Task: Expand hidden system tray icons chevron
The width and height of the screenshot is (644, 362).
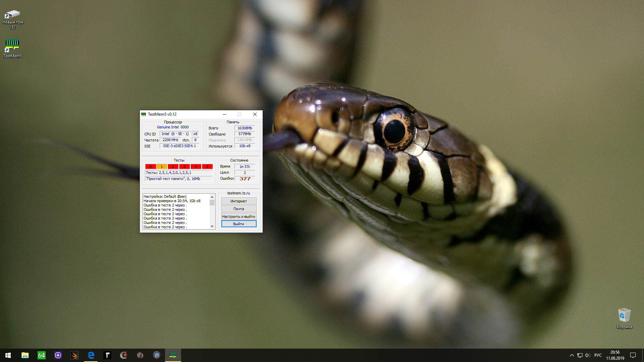Action: click(x=572, y=355)
